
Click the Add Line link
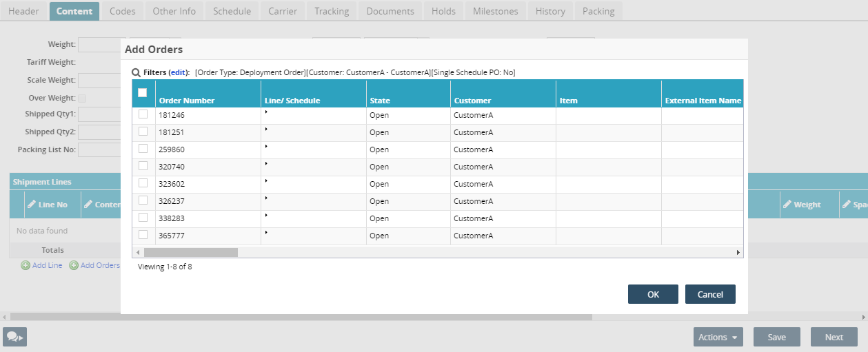47,265
